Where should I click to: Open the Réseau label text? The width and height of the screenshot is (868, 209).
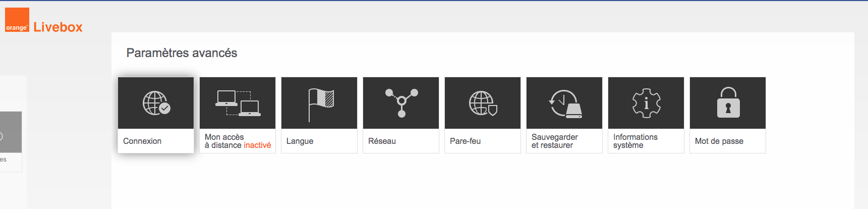[x=382, y=141]
